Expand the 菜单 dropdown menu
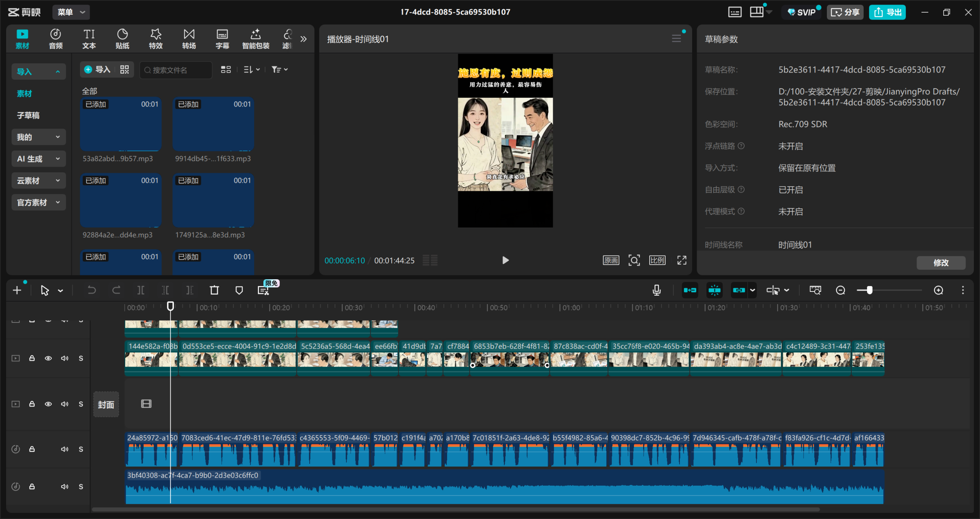The image size is (980, 519). (71, 12)
